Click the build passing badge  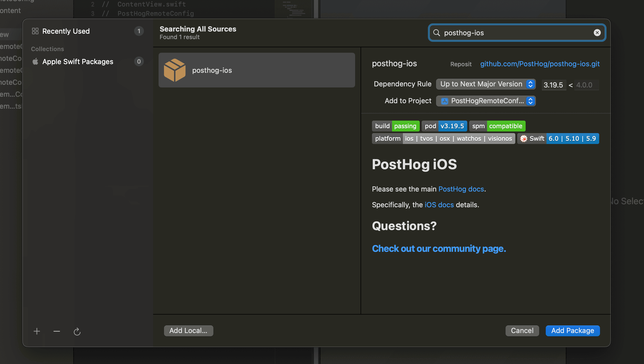point(396,126)
